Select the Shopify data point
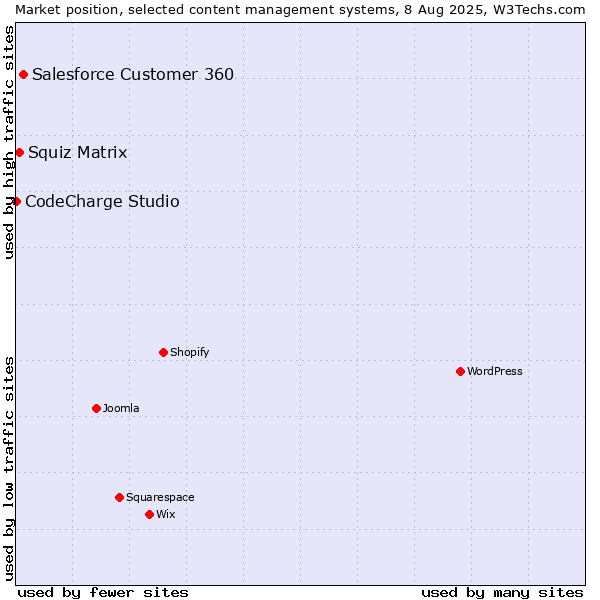Viewport: 600px width, 600px height. click(163, 352)
